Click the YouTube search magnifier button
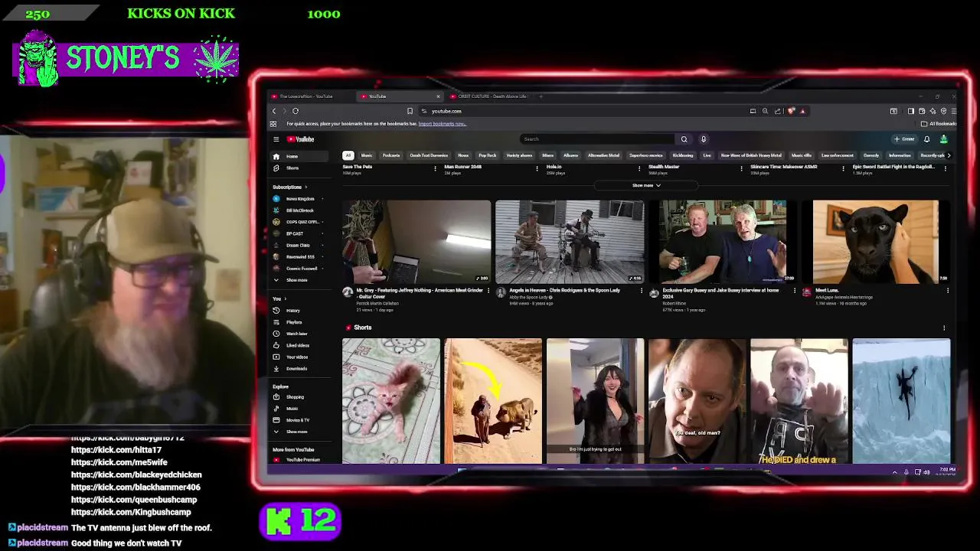Screen dimensions: 980x551 (684, 139)
